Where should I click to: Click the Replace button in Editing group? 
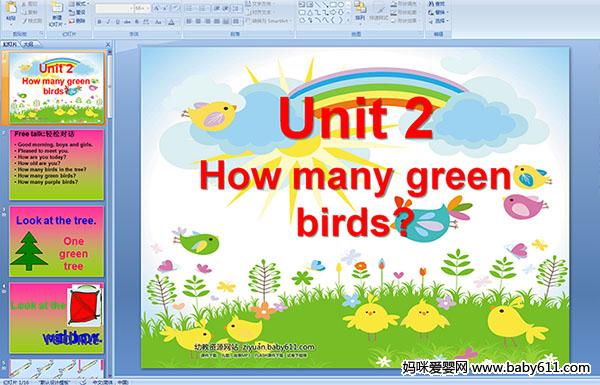438,12
